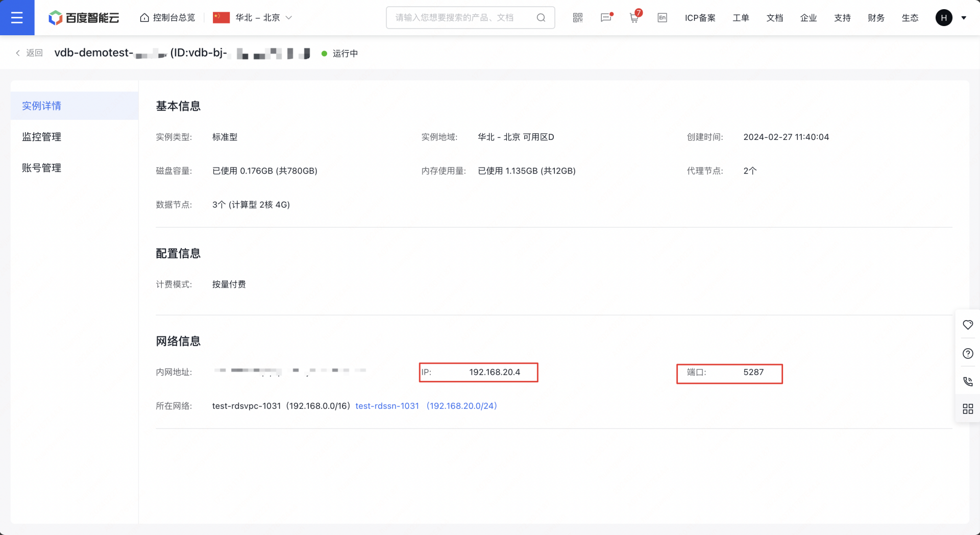Open the shopping cart icon
This screenshot has height=535, width=980.
[634, 17]
